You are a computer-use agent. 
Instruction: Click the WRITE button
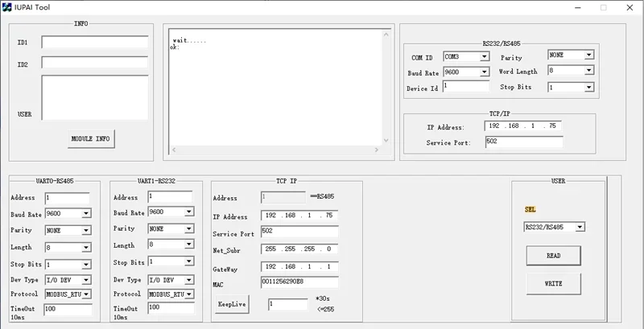553,283
